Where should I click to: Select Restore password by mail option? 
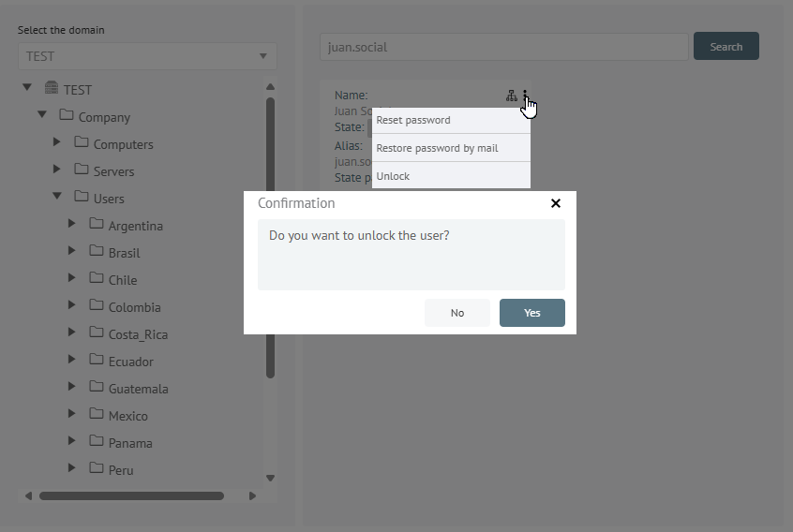click(451, 148)
